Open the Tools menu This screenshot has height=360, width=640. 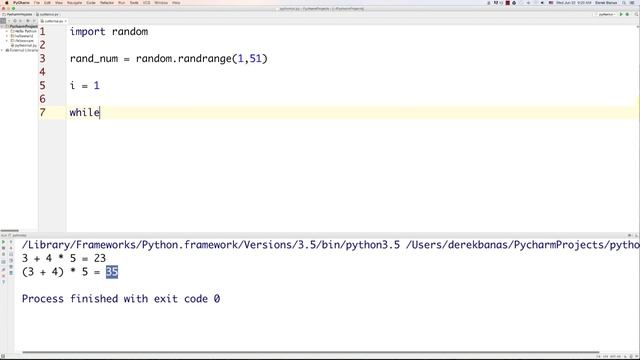coord(134,3)
